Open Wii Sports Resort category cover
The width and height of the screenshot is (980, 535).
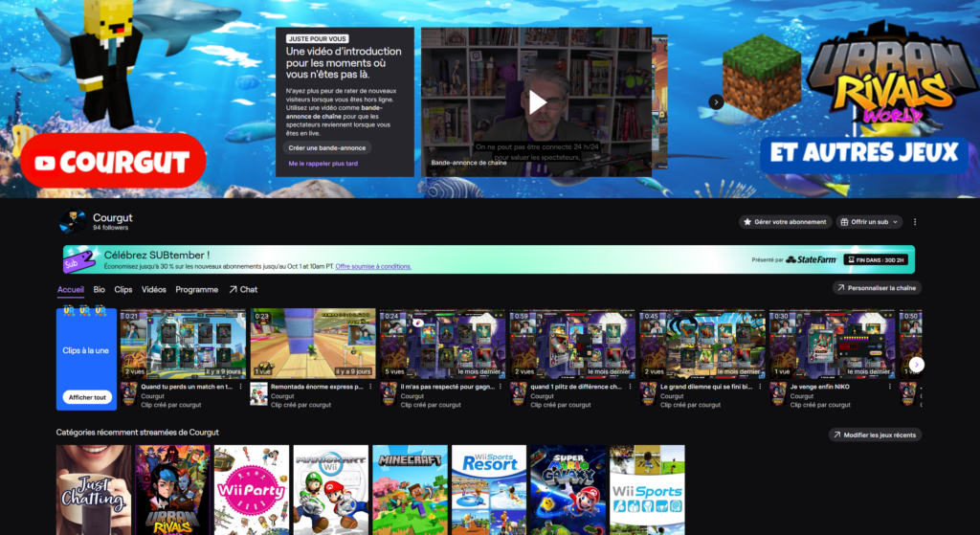pos(489,490)
